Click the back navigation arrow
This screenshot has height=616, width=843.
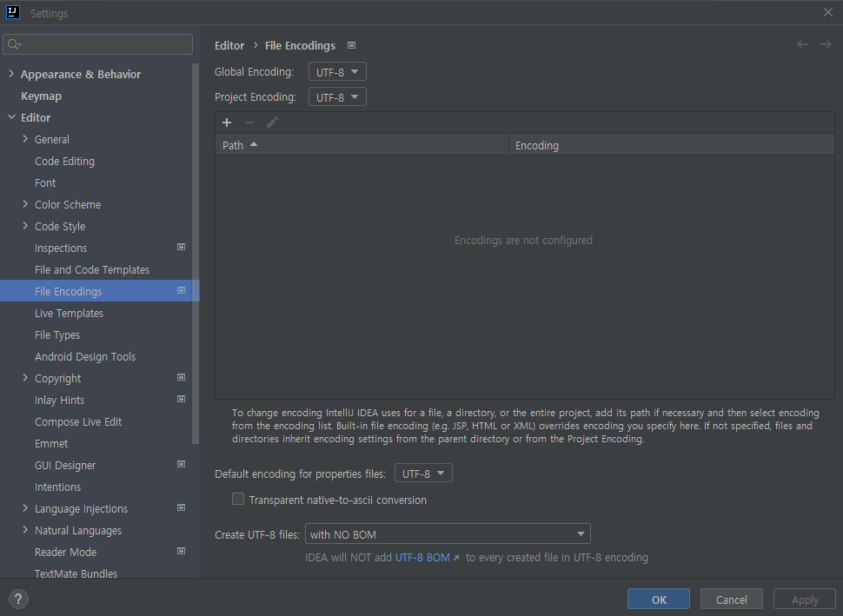(803, 44)
